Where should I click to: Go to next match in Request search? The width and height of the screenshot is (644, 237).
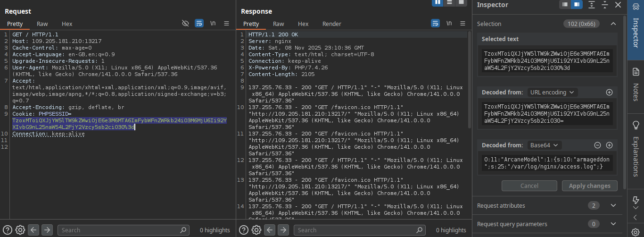[47, 230]
